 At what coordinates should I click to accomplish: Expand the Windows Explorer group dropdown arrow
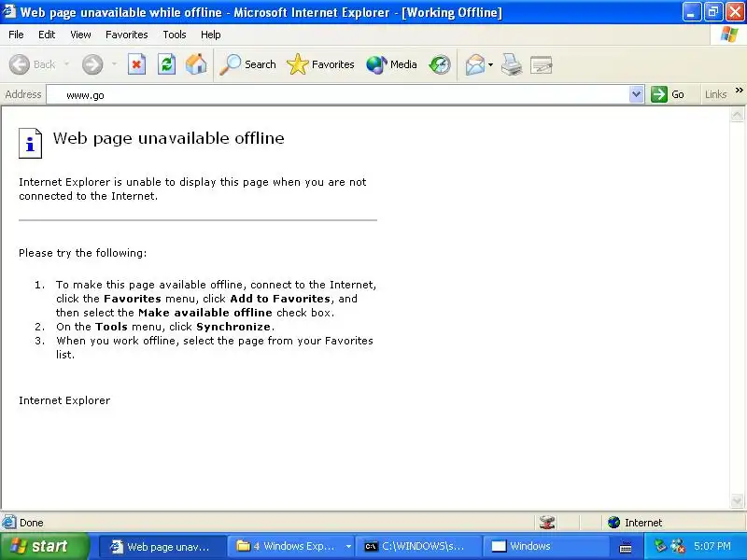point(348,547)
